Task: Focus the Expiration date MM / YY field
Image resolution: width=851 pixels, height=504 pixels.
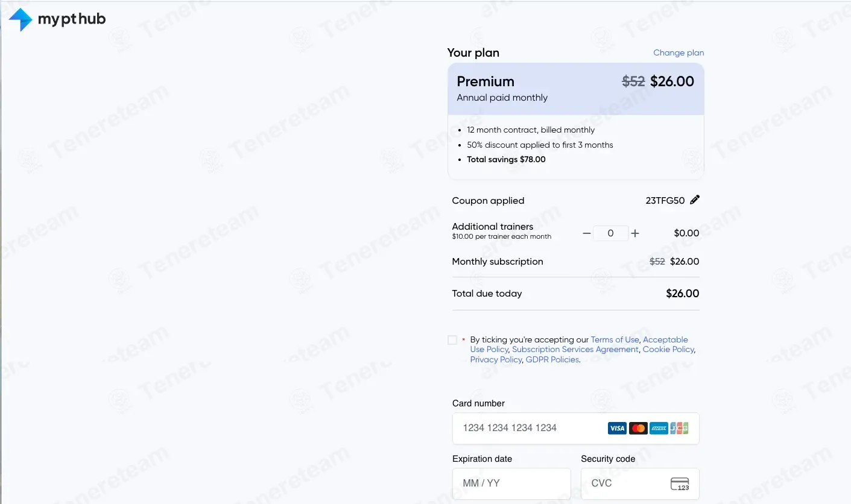Action: (x=511, y=484)
